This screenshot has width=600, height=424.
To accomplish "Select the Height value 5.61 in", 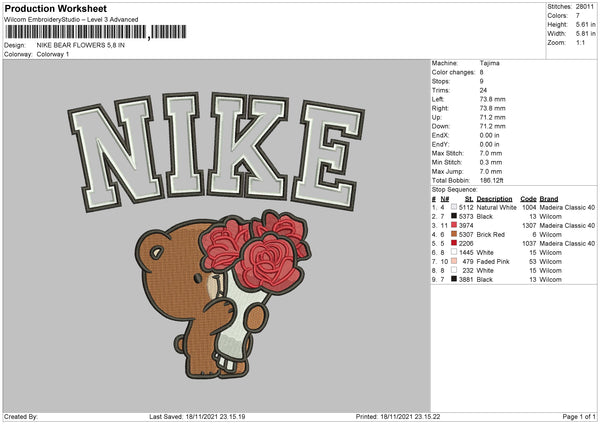I will pyautogui.click(x=585, y=24).
